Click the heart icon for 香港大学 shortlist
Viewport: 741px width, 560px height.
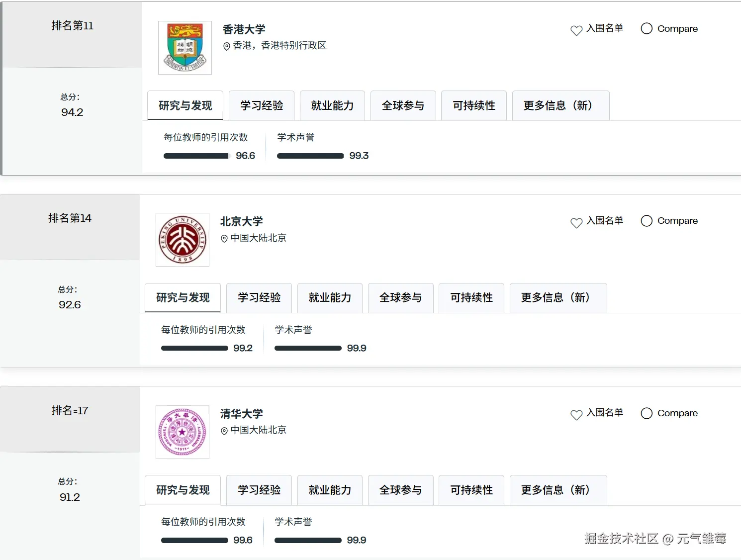(x=576, y=30)
